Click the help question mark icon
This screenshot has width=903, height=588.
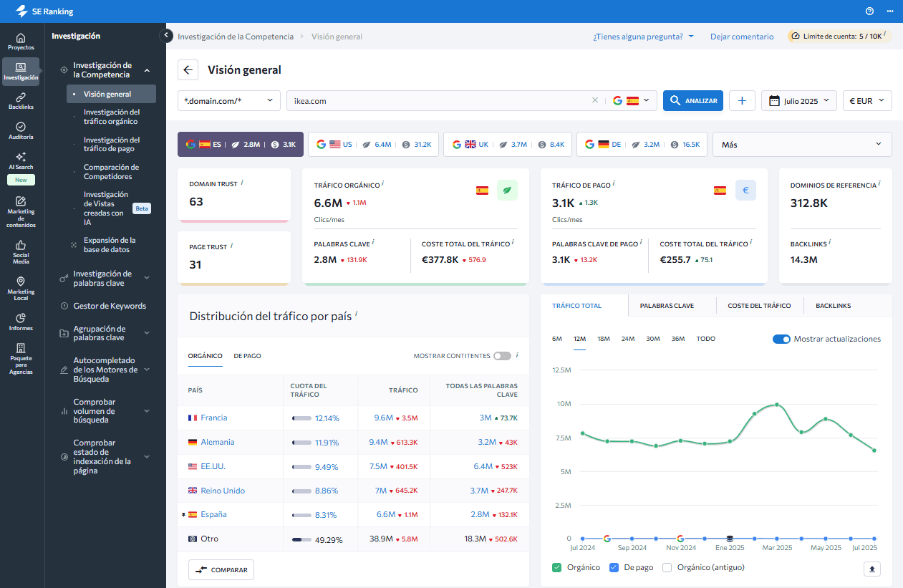pyautogui.click(x=869, y=11)
